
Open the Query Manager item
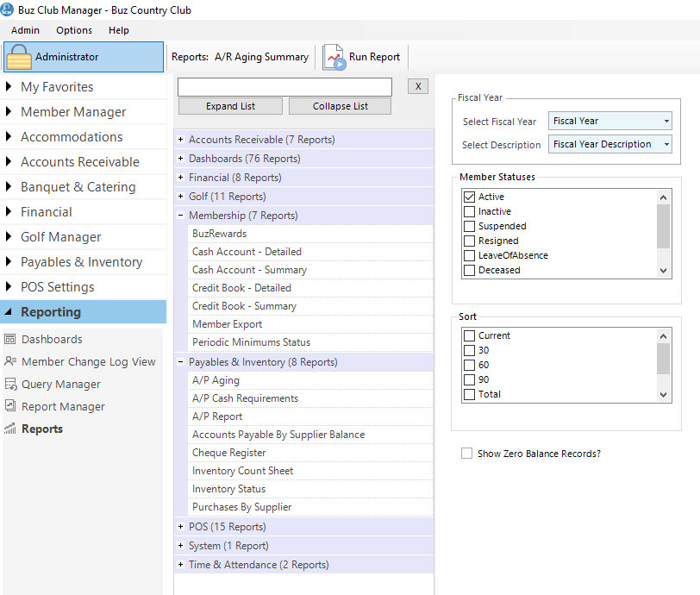point(60,385)
